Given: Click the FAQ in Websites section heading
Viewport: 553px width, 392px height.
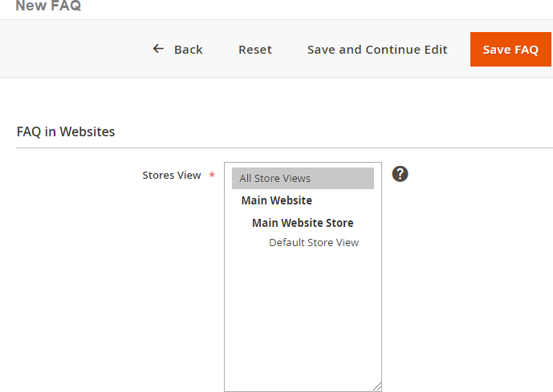Looking at the screenshot, I should [66, 131].
